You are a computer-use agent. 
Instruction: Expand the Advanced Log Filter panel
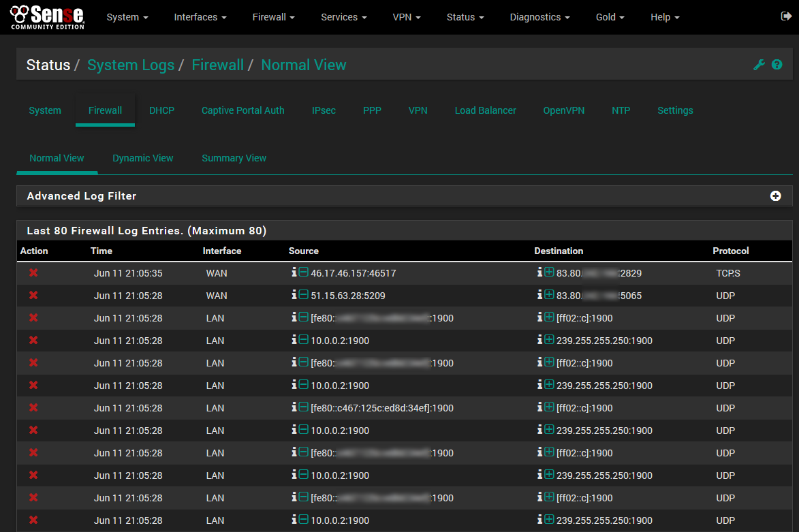coord(775,196)
